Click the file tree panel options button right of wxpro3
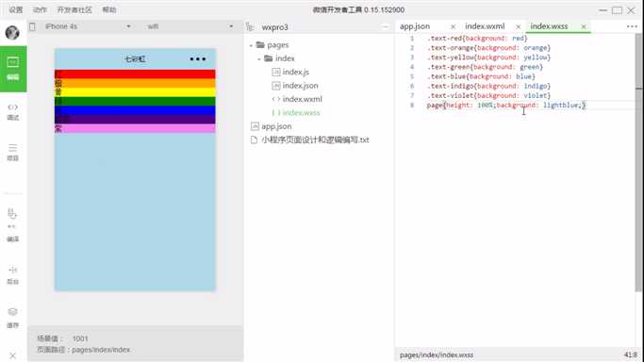Viewport: 644px width, 362px height. click(386, 27)
